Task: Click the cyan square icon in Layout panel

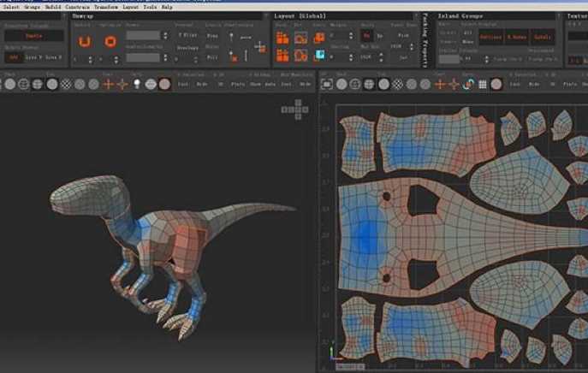Action: (320, 55)
